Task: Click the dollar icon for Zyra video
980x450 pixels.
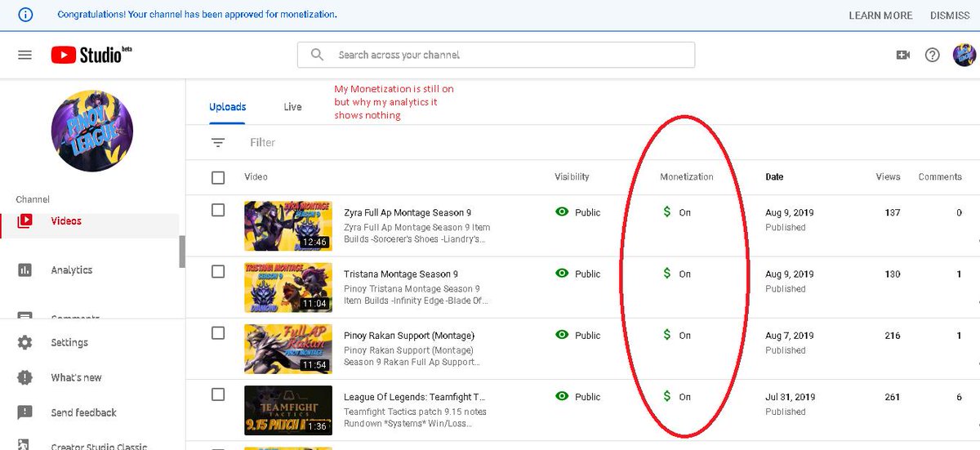Action: point(667,212)
